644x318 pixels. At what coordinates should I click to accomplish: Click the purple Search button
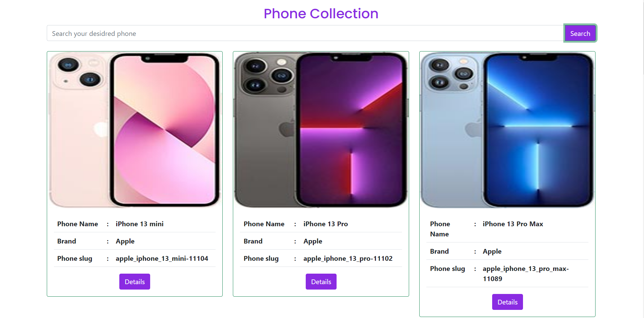580,33
